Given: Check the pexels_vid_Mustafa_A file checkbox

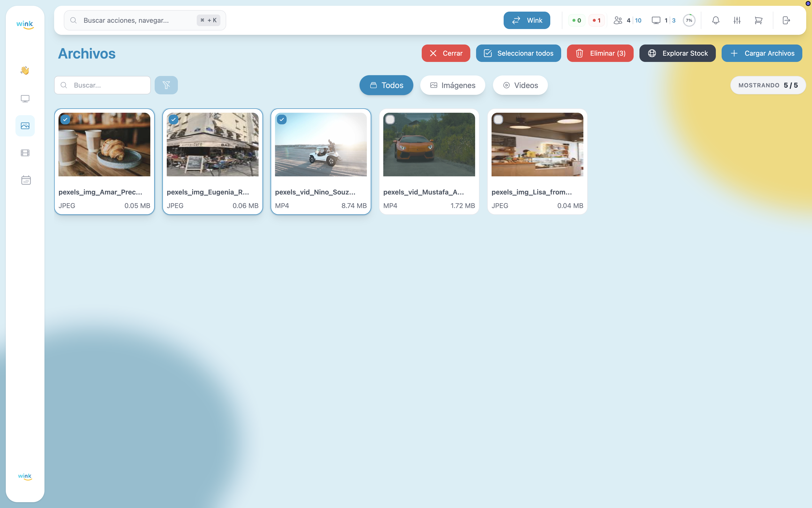Looking at the screenshot, I should pyautogui.click(x=390, y=119).
